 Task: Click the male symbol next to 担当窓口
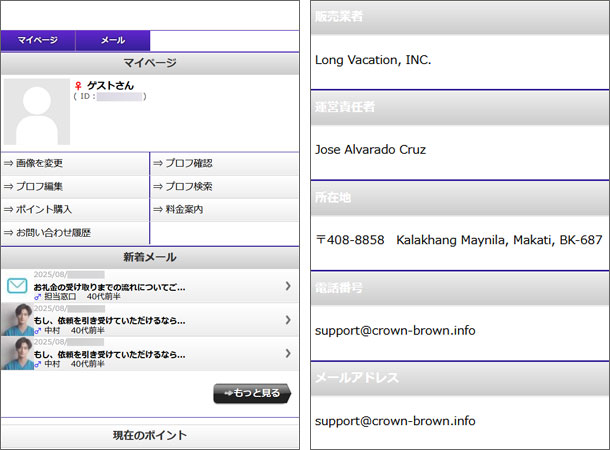point(38,297)
